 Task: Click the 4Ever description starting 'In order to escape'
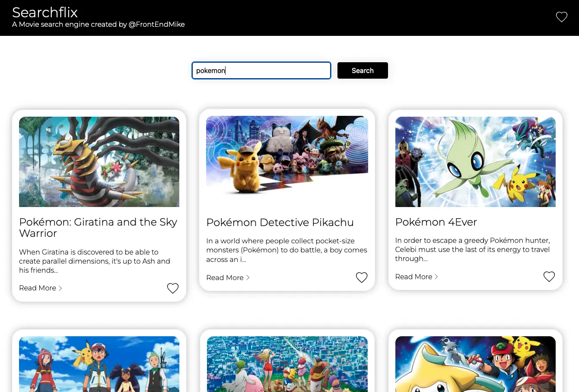[472, 249]
